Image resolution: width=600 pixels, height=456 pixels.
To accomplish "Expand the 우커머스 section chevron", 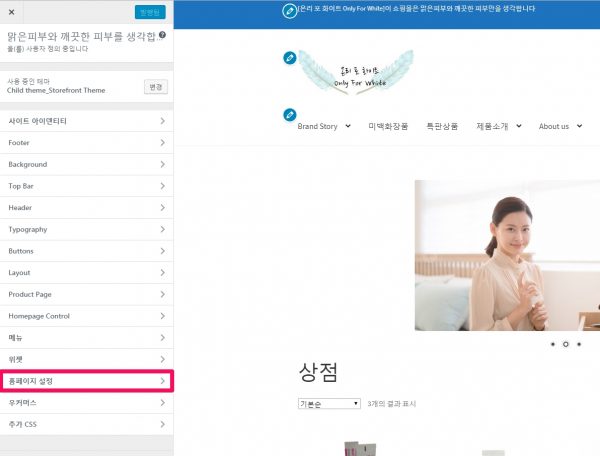I will [163, 403].
